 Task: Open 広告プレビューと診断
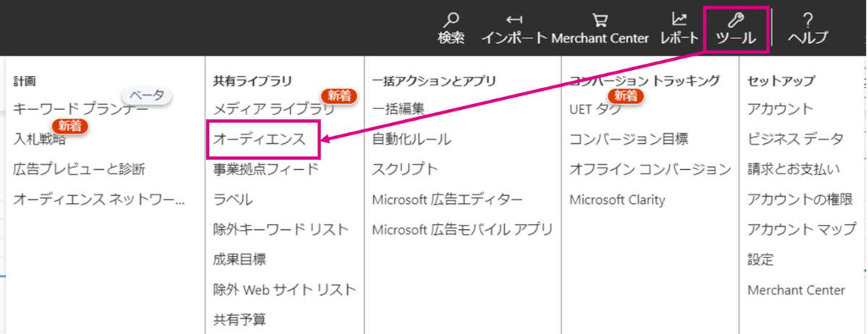click(x=79, y=169)
